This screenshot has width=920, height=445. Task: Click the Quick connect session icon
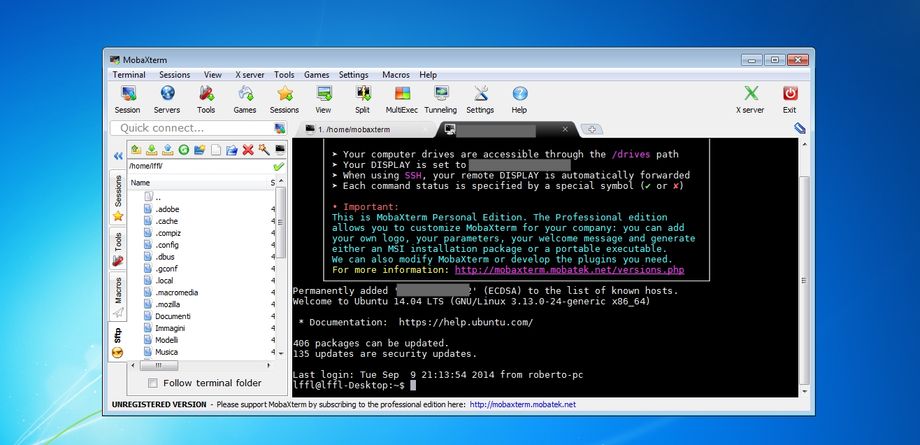280,128
